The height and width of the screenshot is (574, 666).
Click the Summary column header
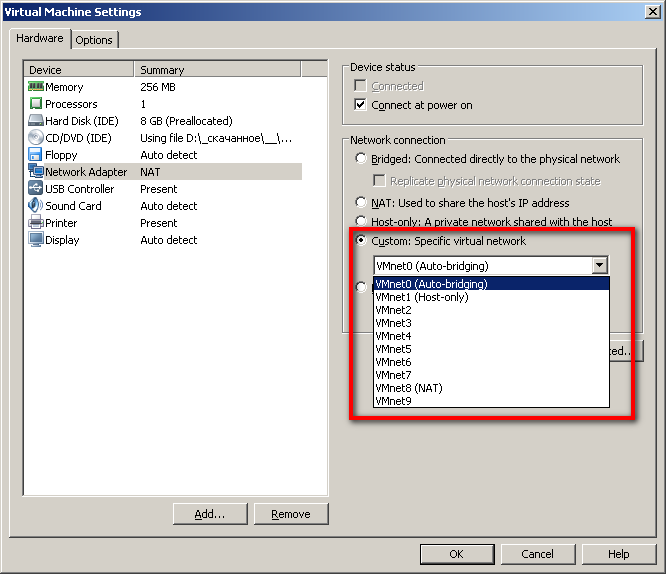pyautogui.click(x=217, y=70)
